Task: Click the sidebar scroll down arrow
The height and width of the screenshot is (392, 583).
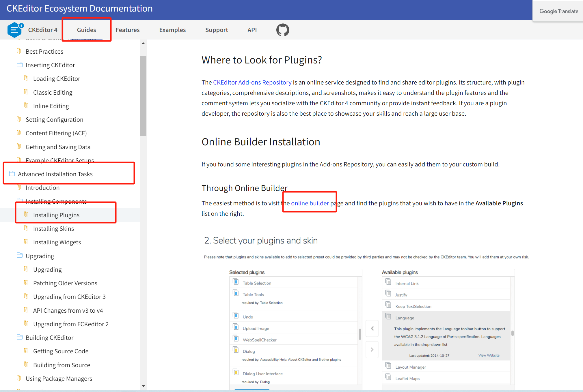Action: pyautogui.click(x=143, y=386)
